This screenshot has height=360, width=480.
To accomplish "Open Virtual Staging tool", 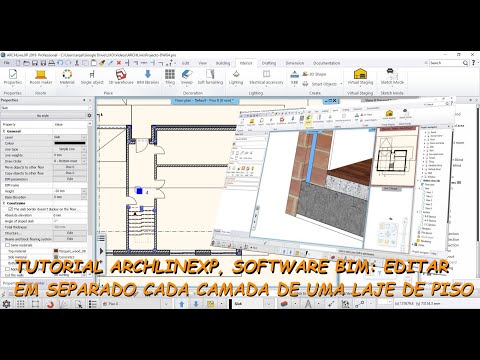I will coord(360,77).
